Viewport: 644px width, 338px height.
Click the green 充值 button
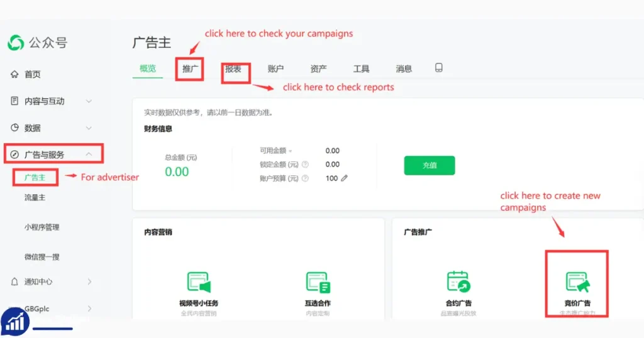click(x=429, y=165)
